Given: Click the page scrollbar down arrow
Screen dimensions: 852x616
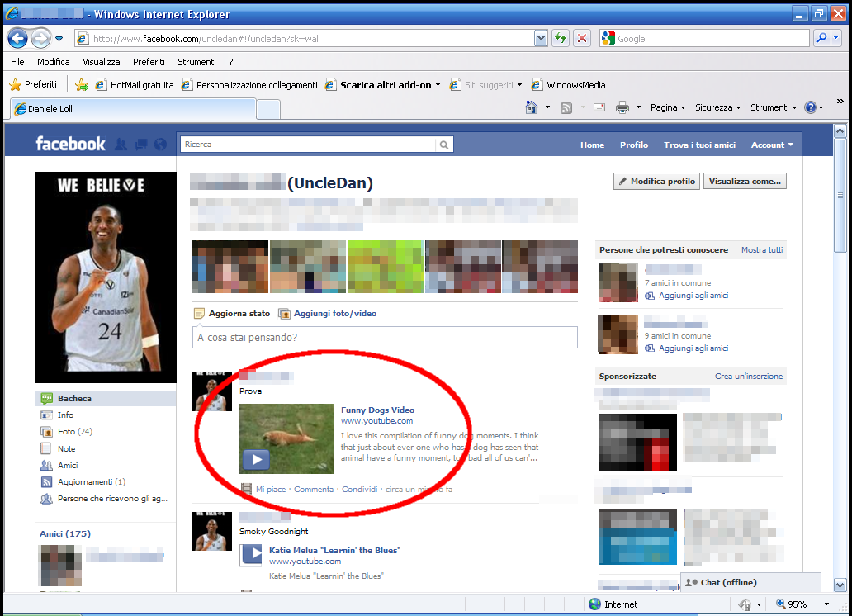Looking at the screenshot, I should coord(840,585).
